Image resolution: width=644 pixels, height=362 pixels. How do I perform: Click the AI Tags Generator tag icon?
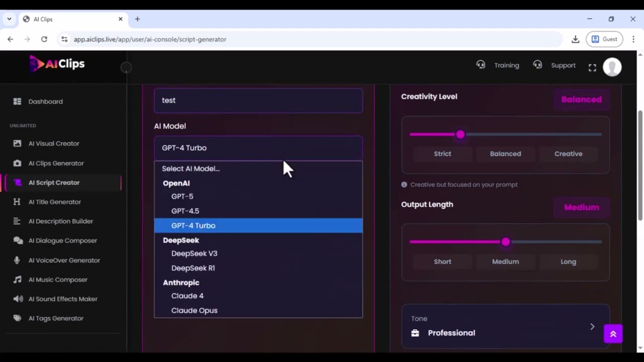coord(17,318)
